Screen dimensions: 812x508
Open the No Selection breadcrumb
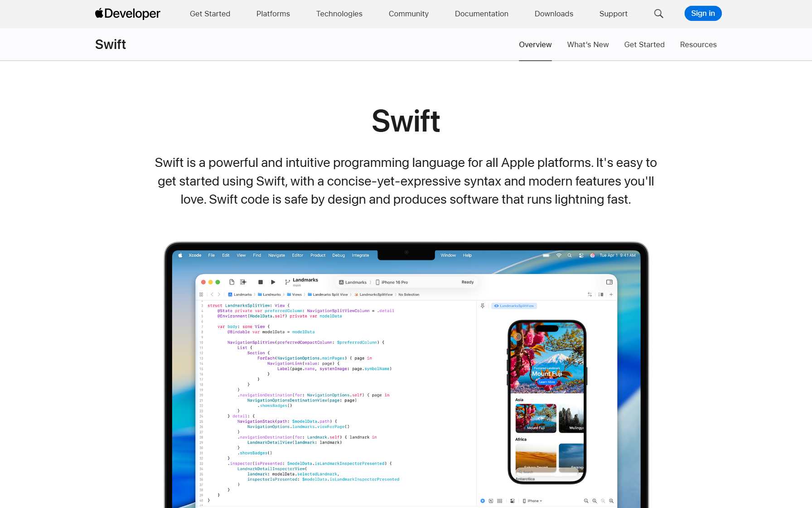[409, 294]
